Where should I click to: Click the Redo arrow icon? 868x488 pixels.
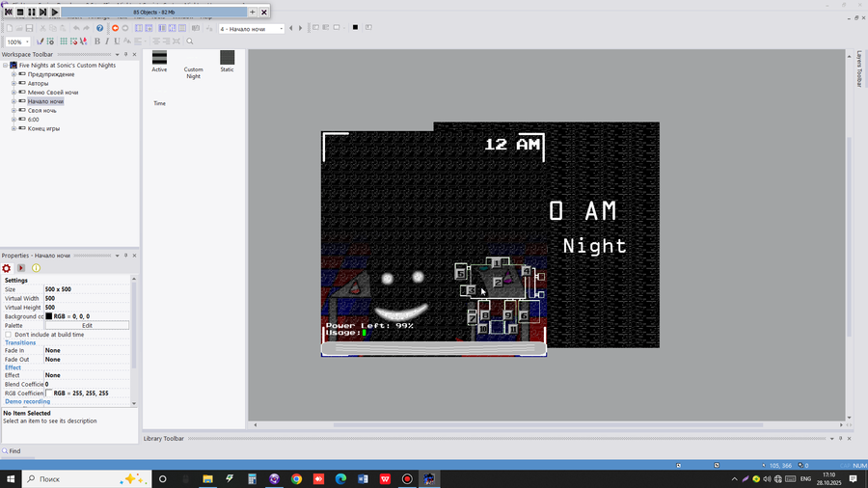point(86,28)
